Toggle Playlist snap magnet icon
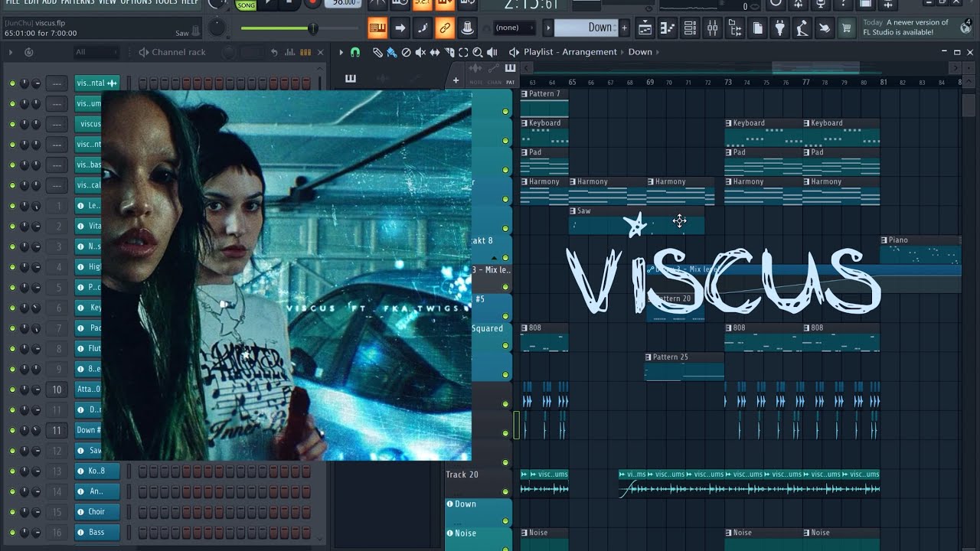Screen dimensions: 980x551 [354, 52]
